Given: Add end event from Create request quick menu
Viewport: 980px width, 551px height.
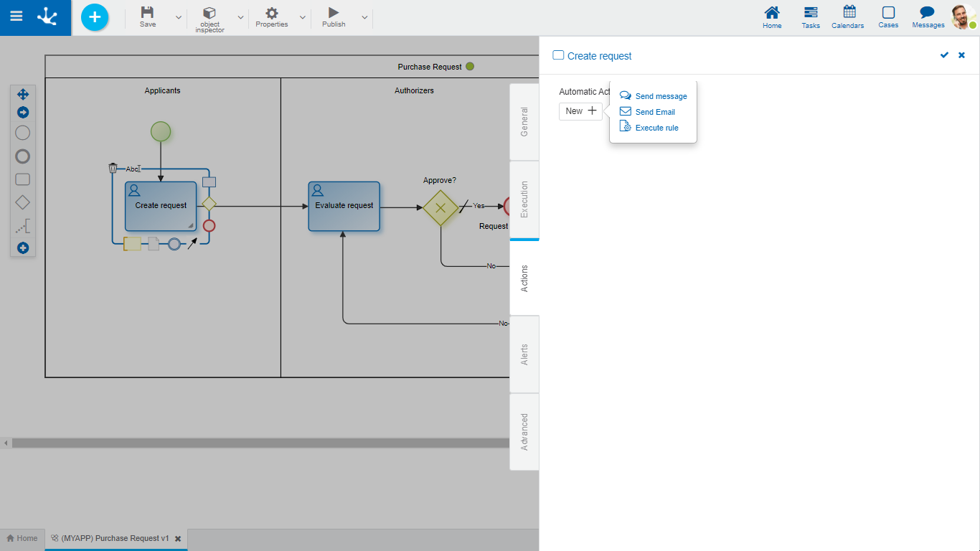Looking at the screenshot, I should tap(209, 226).
